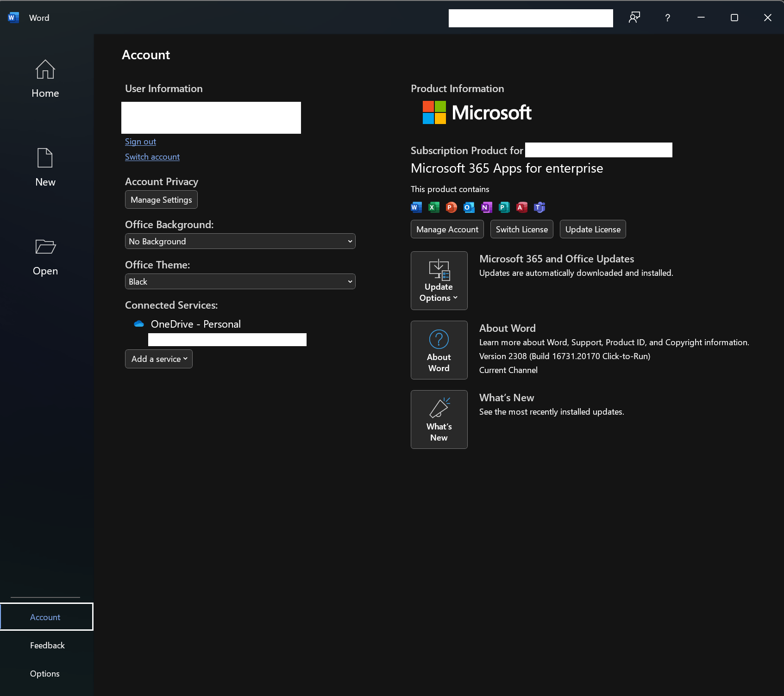Close the Word window
Image resolution: width=784 pixels, height=696 pixels.
pos(768,18)
